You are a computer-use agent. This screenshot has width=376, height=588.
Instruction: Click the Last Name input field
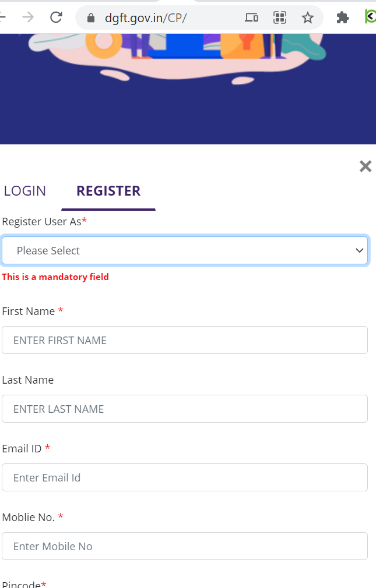(185, 409)
